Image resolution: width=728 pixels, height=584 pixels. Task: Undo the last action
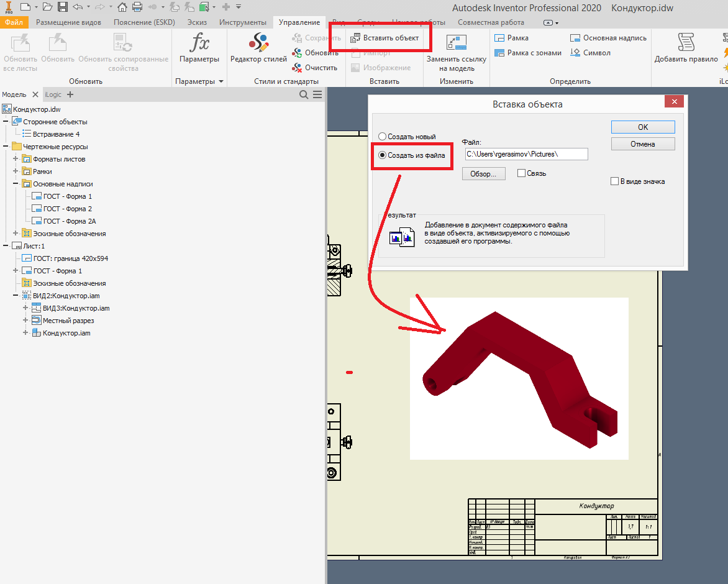click(x=78, y=7)
